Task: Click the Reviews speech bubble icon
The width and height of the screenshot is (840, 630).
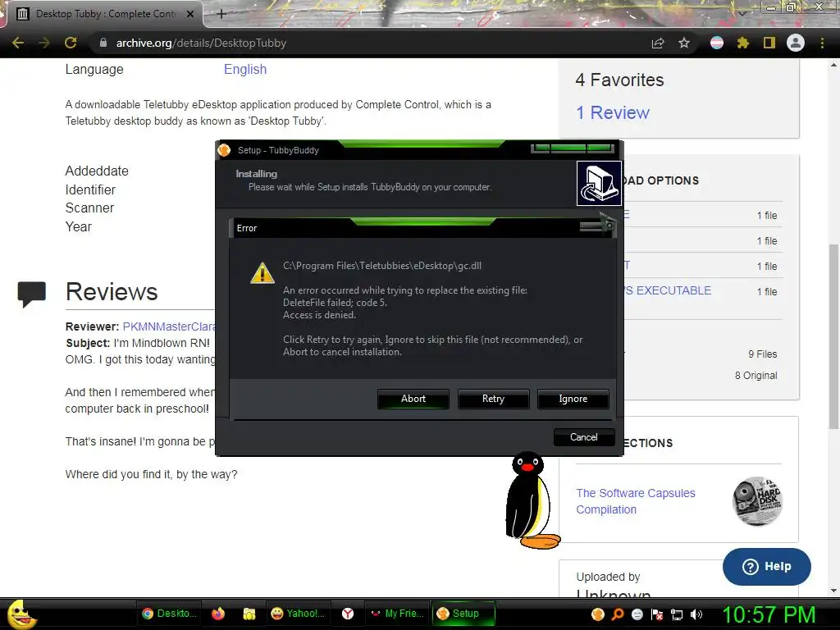Action: tap(32, 294)
